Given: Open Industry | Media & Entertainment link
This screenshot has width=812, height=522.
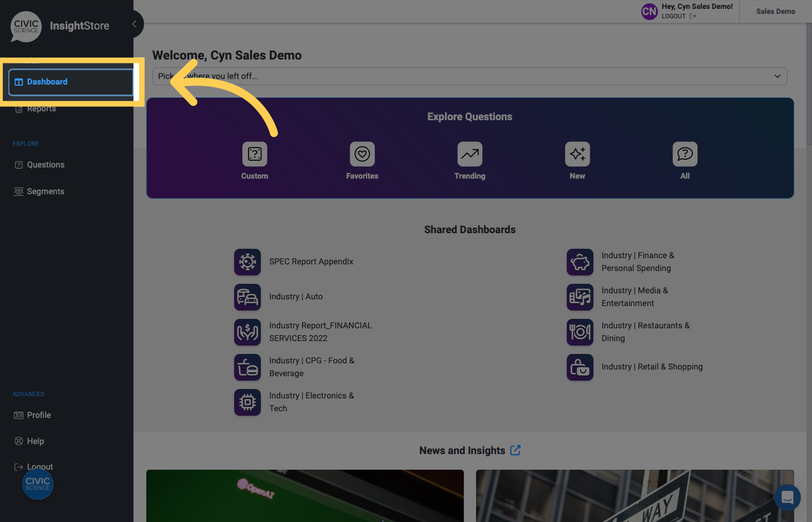Looking at the screenshot, I should pyautogui.click(x=635, y=297).
